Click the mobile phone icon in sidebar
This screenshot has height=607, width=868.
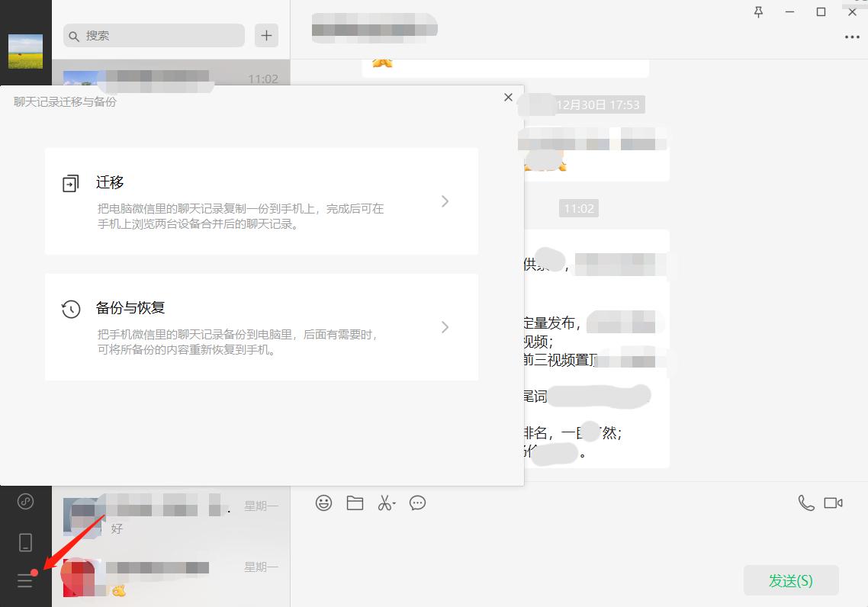coord(25,541)
